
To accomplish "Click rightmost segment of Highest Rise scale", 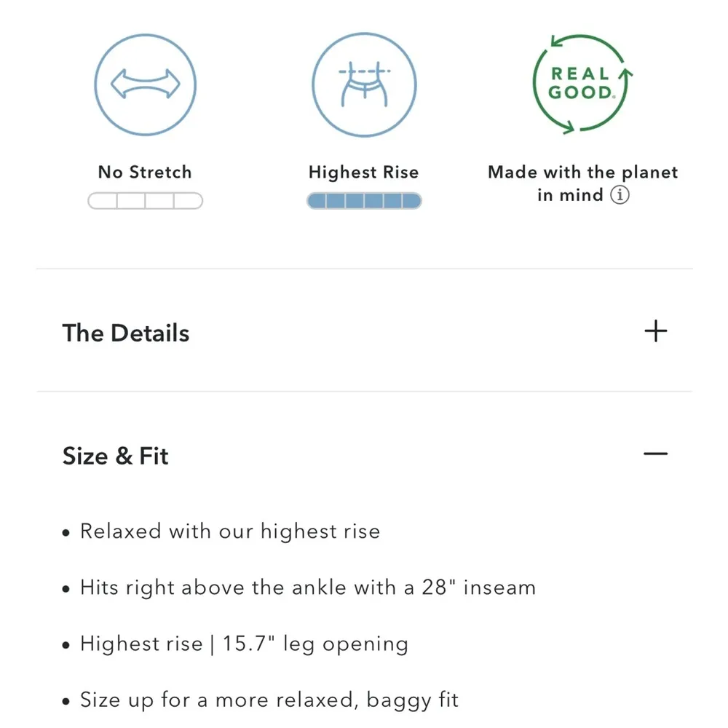I will coord(411,201).
